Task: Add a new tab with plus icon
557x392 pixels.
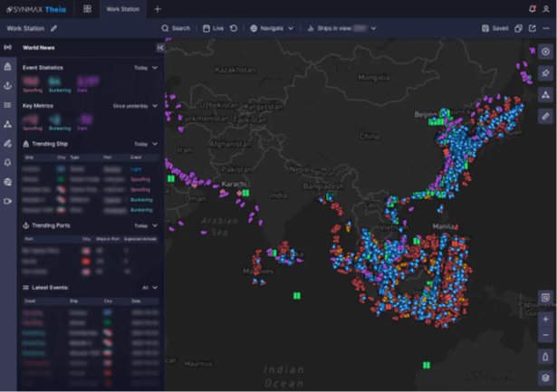Action: (158, 9)
